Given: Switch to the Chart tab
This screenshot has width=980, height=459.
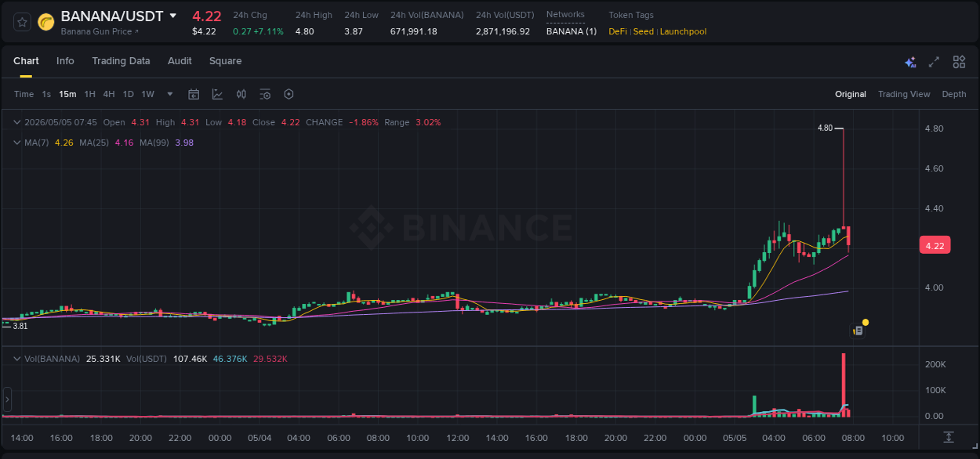Looking at the screenshot, I should (26, 61).
